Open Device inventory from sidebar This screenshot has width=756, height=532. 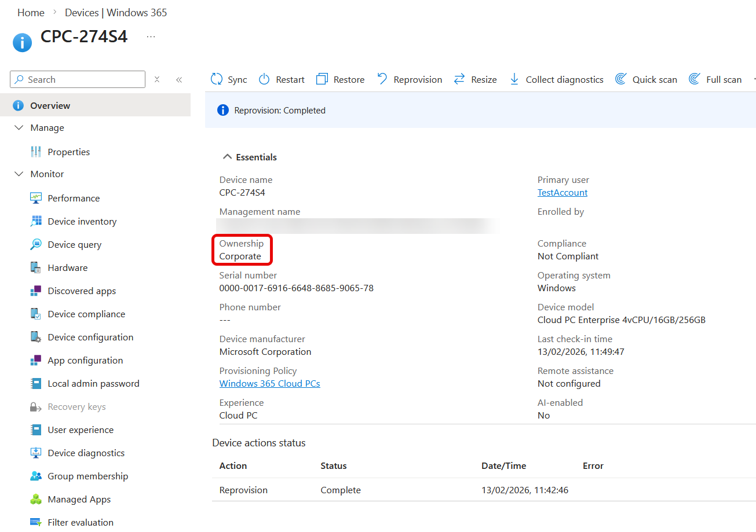(82, 221)
